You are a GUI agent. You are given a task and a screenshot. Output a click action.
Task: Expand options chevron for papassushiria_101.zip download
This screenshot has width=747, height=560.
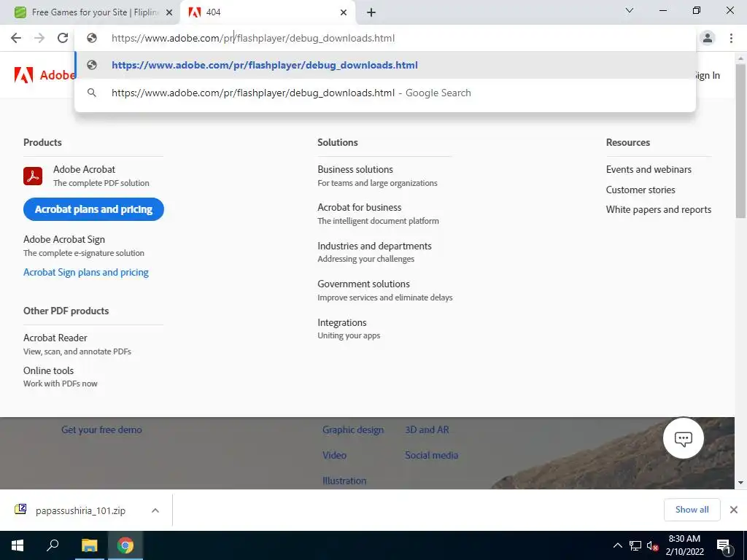tap(155, 510)
